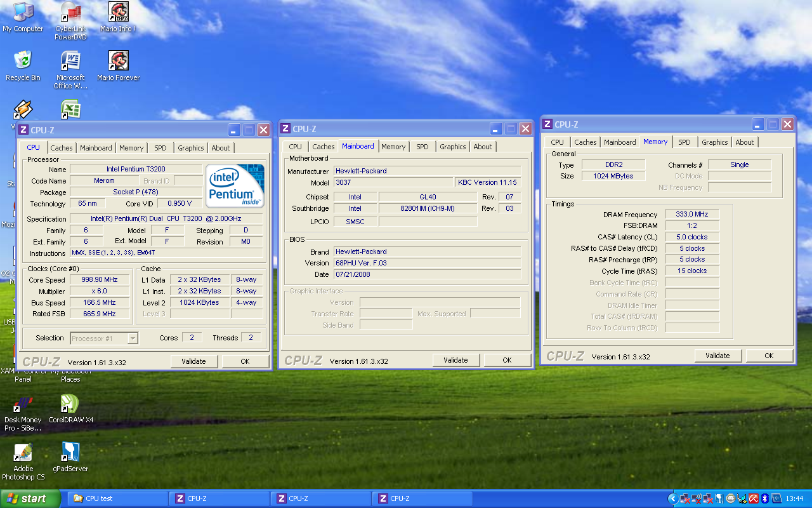Open About tab in Memory window
This screenshot has height=508, width=812.
pos(745,142)
